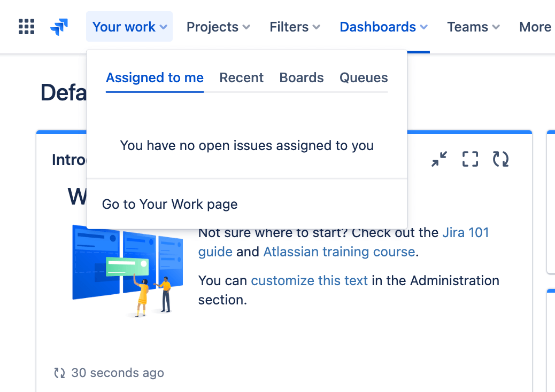Activate the Assigned to me tab
Viewport: 555px width, 392px height.
pos(155,77)
